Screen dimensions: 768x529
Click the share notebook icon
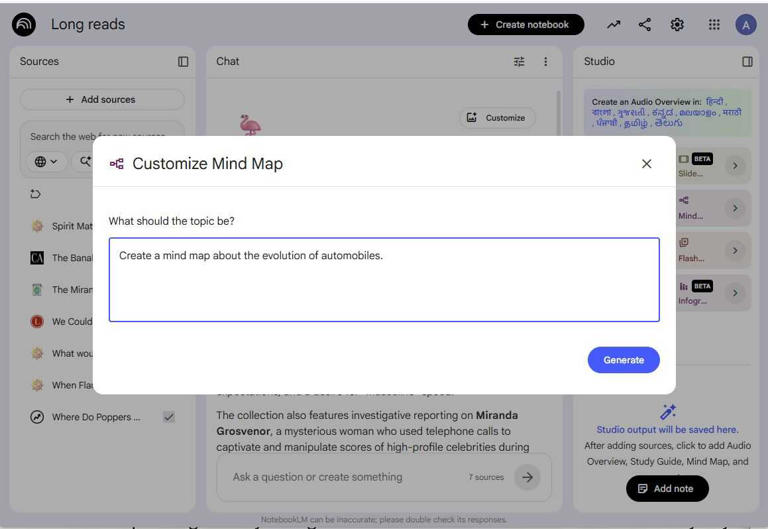[x=645, y=24]
